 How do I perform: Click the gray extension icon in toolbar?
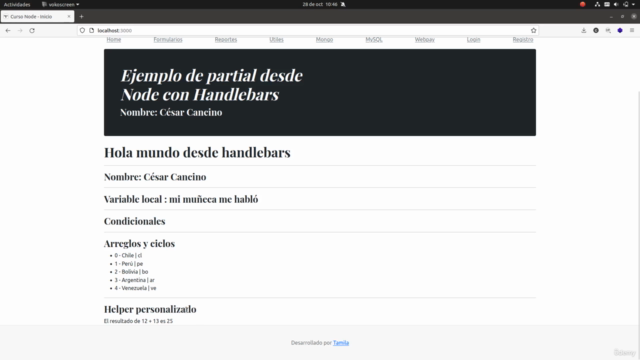[x=608, y=31]
